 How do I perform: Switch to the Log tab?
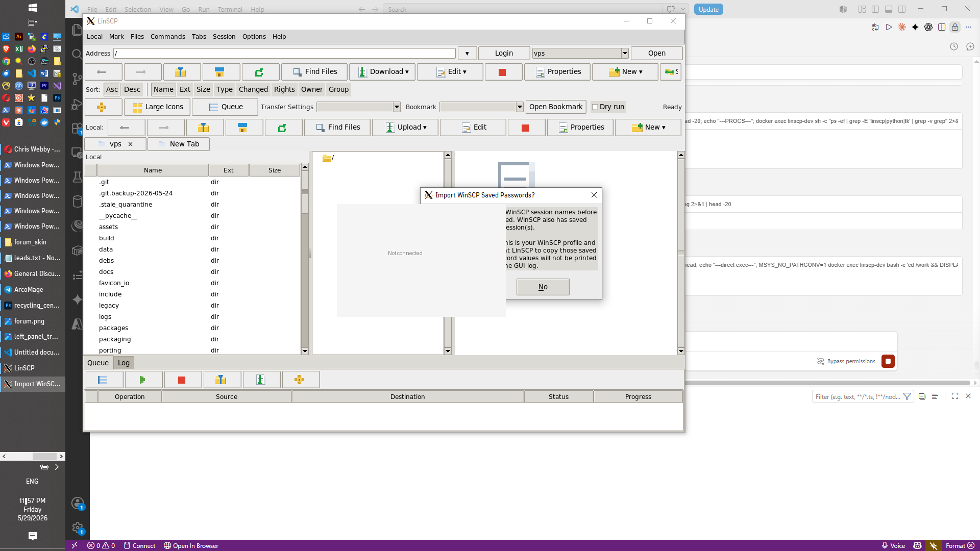point(124,363)
